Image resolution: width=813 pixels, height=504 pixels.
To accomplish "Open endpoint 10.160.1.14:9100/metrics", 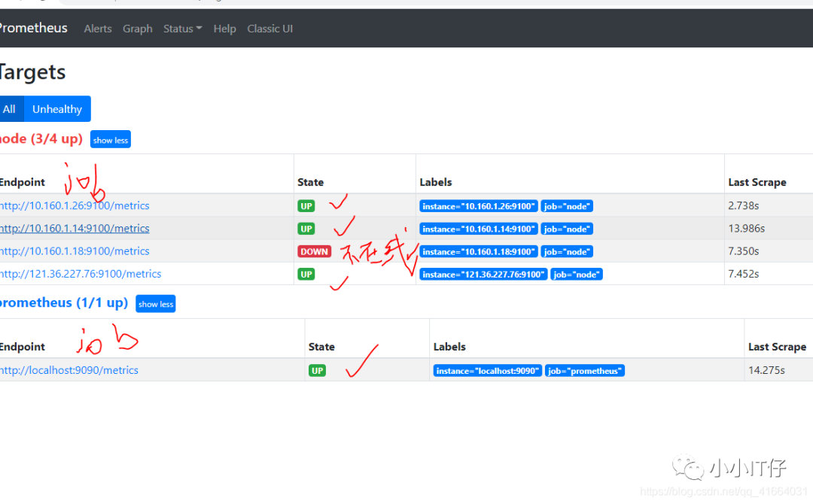I will [x=75, y=229].
